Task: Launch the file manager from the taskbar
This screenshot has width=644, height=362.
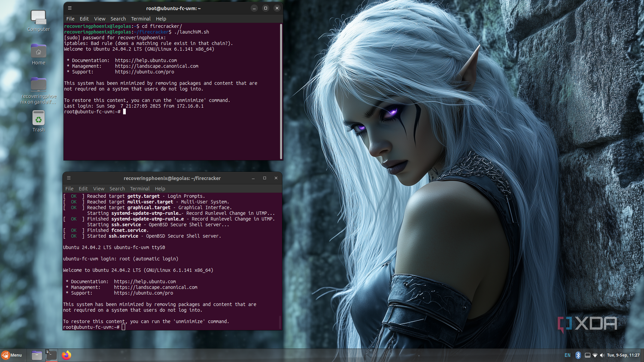Action: click(x=37, y=355)
